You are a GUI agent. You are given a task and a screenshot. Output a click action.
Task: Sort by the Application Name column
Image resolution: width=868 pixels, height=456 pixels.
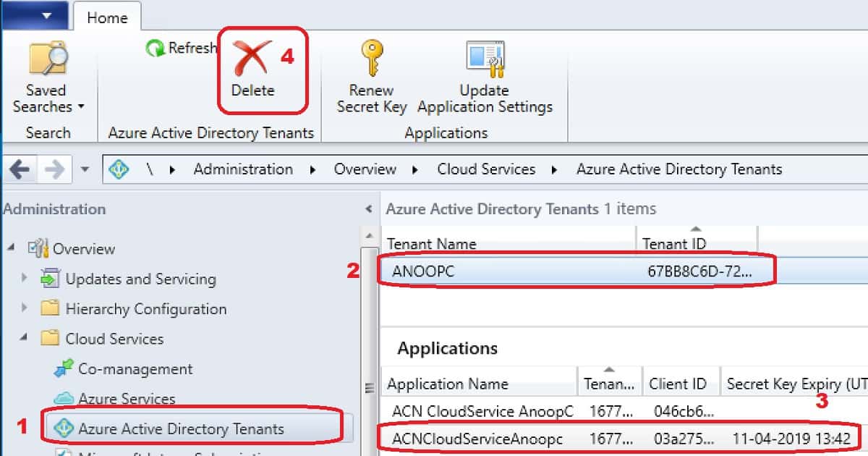tap(480, 384)
